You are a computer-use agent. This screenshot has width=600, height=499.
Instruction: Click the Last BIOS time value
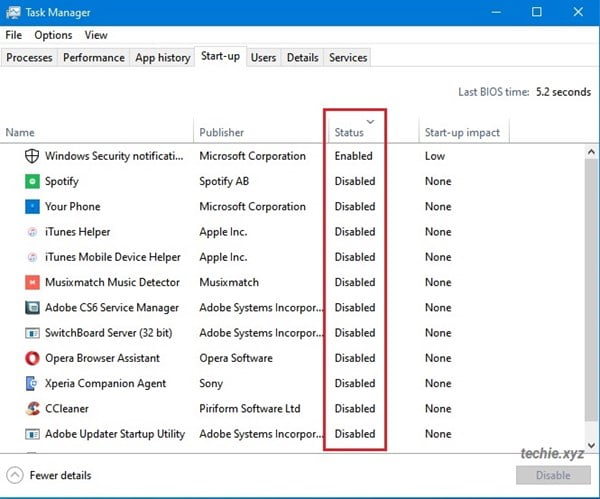point(563,92)
